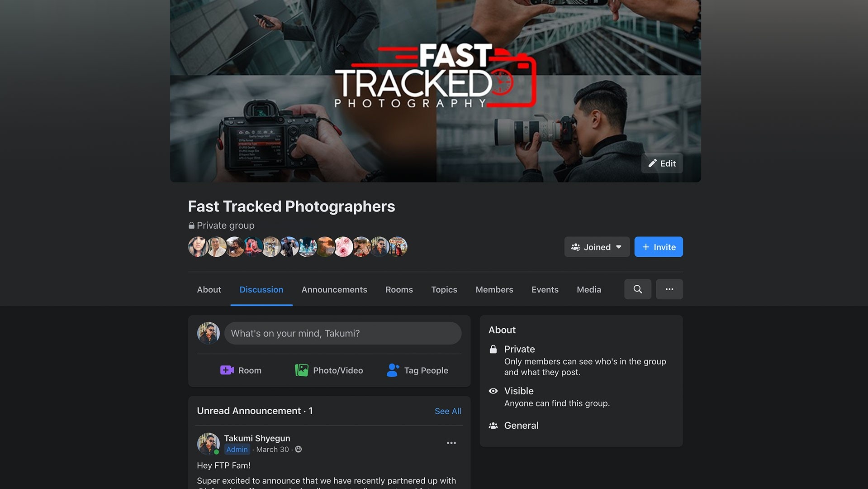Create a Room from the composer
868x489 pixels.
coord(241,370)
